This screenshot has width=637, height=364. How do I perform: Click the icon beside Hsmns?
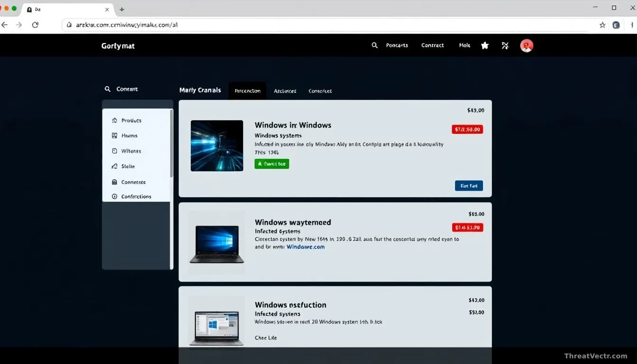114,136
